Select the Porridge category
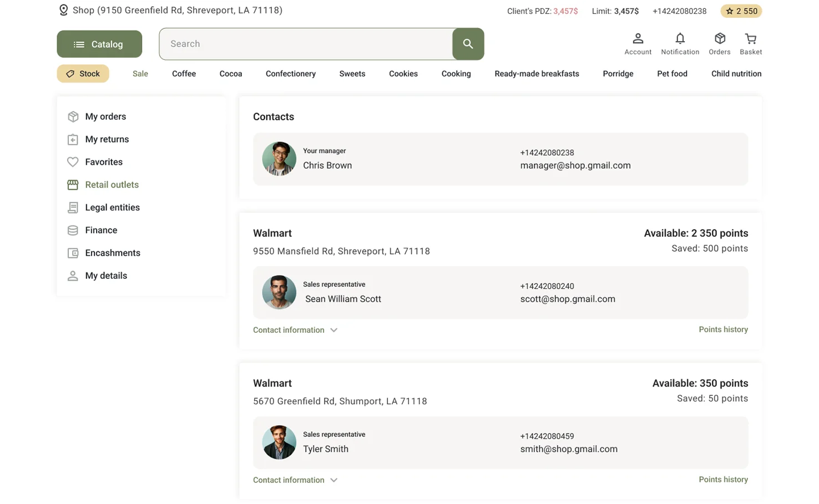 tap(618, 74)
